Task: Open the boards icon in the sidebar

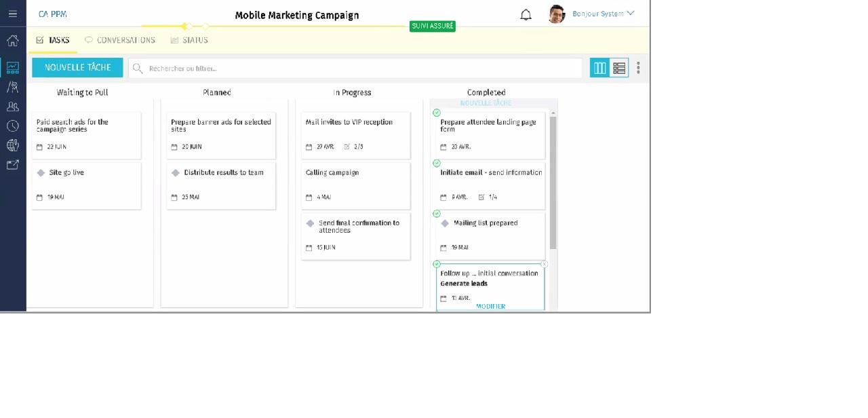Action: coord(12,67)
